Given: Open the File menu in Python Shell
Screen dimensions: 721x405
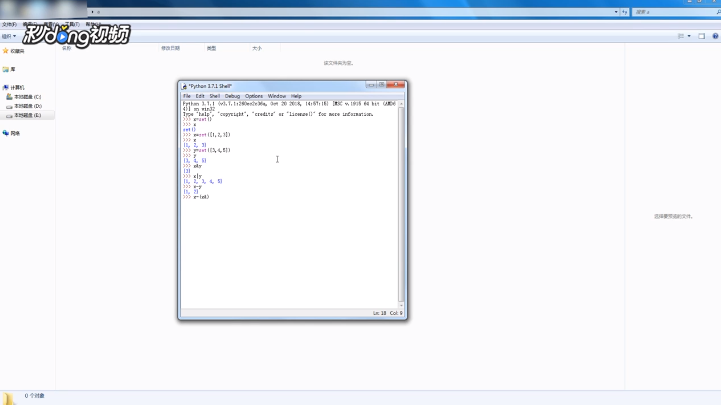Looking at the screenshot, I should (187, 96).
